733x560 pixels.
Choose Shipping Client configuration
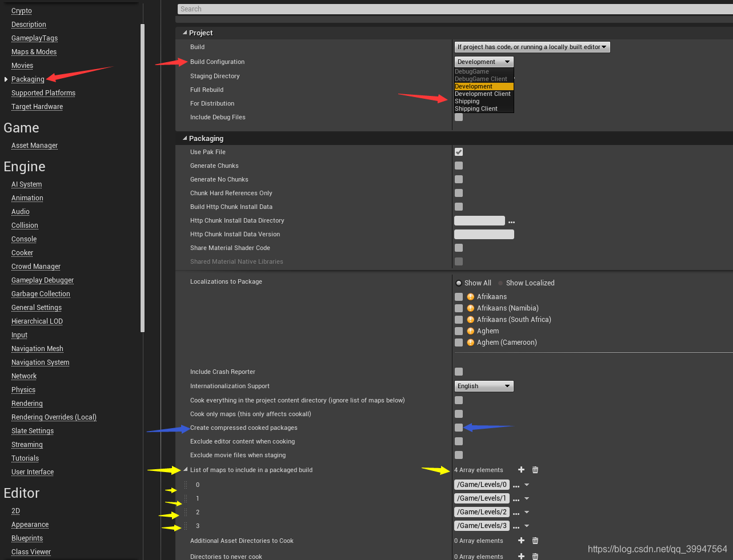484,108
